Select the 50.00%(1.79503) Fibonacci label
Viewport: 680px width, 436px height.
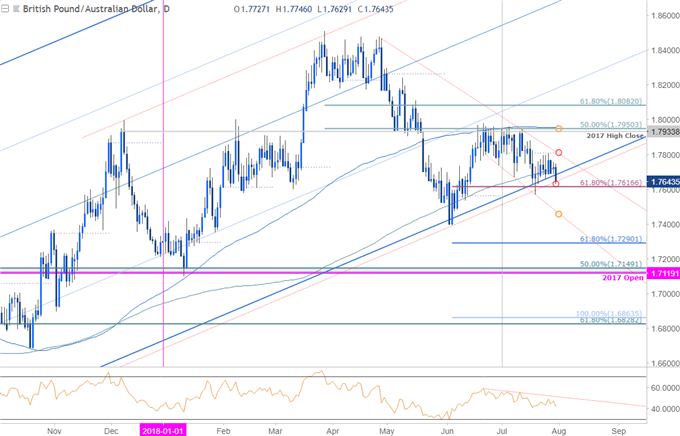coord(611,125)
